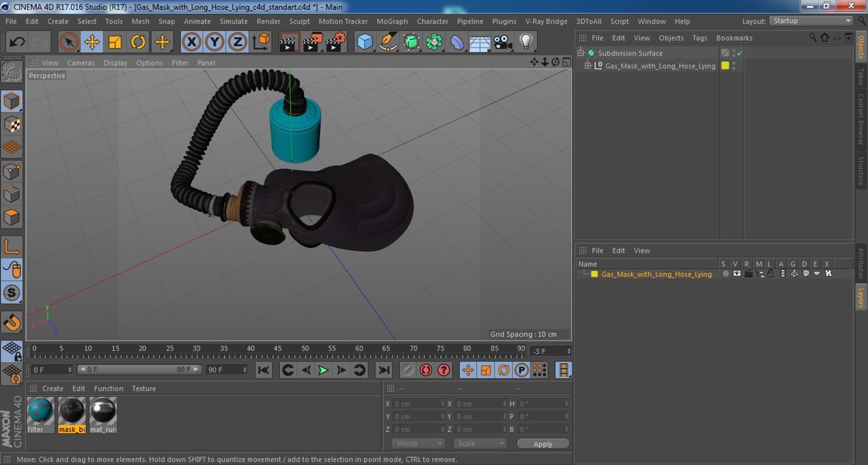Open the viewport Cameras menu
The height and width of the screenshot is (465, 868).
pyautogui.click(x=81, y=63)
